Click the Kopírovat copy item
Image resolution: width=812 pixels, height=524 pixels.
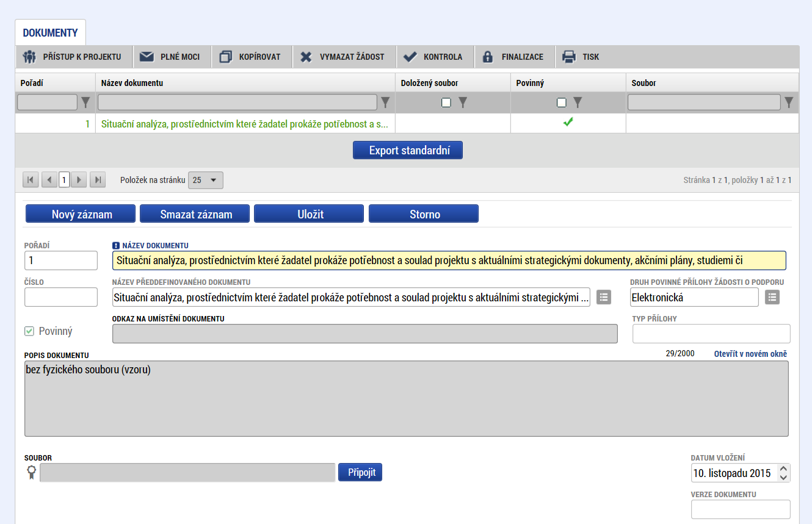pos(250,57)
